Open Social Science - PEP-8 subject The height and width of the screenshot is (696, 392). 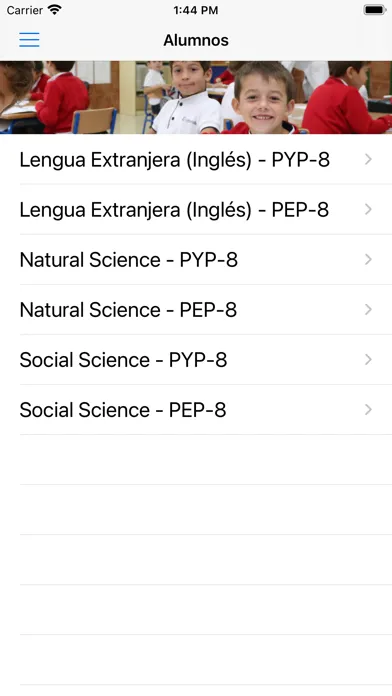tap(196, 410)
